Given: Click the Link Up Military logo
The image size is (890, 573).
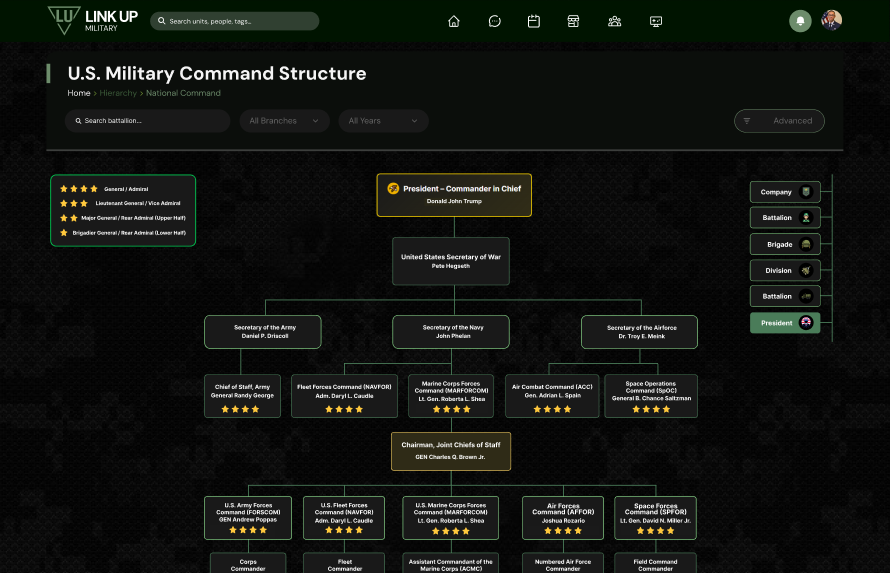Looking at the screenshot, I should pyautogui.click(x=92, y=21).
